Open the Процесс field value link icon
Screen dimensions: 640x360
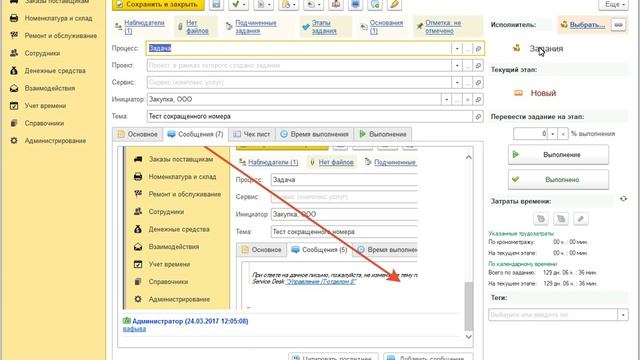point(478,49)
